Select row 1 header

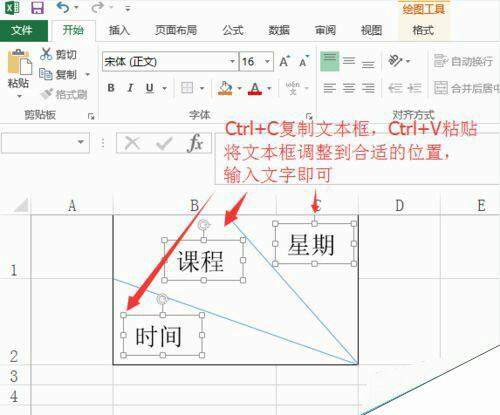14,247
